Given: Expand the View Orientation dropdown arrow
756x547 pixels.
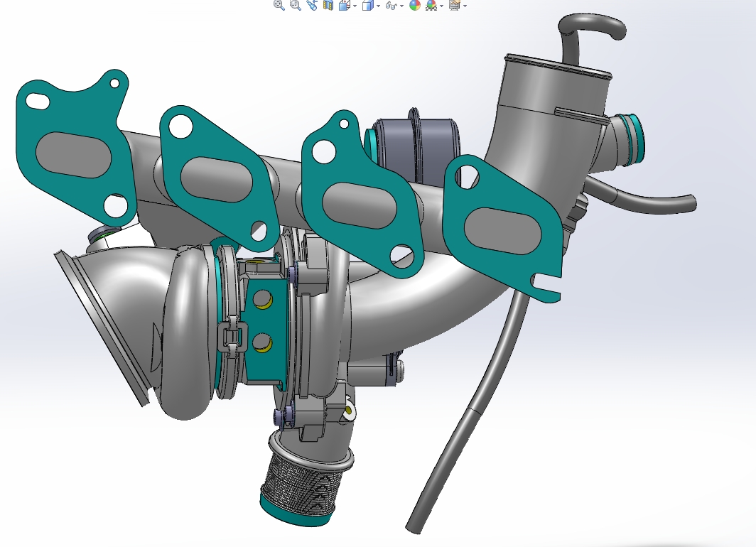Looking at the screenshot, I should tap(355, 6).
